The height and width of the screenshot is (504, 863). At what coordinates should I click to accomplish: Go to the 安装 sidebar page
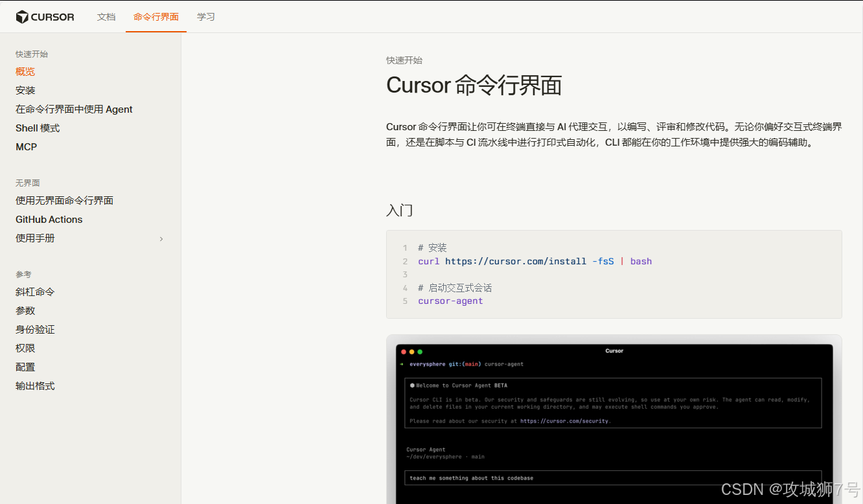pos(25,91)
